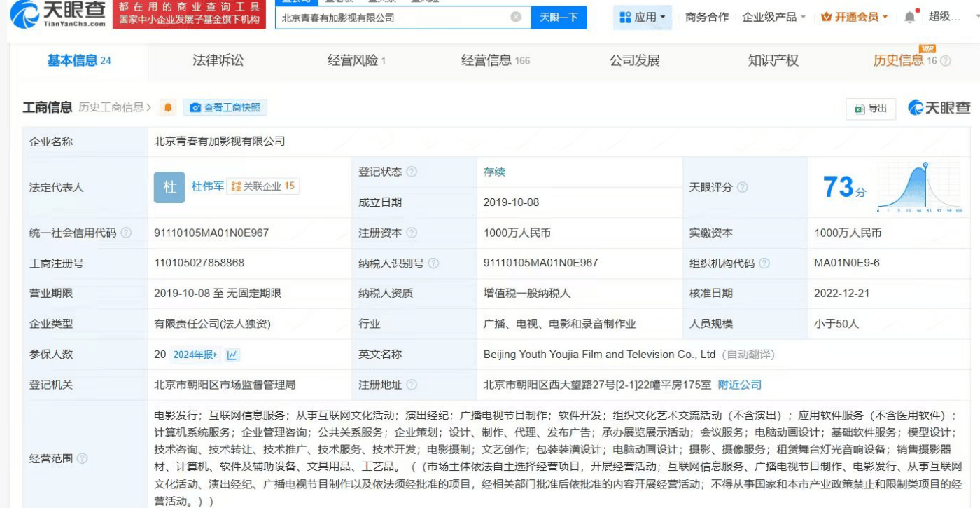Open the notification bell in the top bar

coord(909,17)
